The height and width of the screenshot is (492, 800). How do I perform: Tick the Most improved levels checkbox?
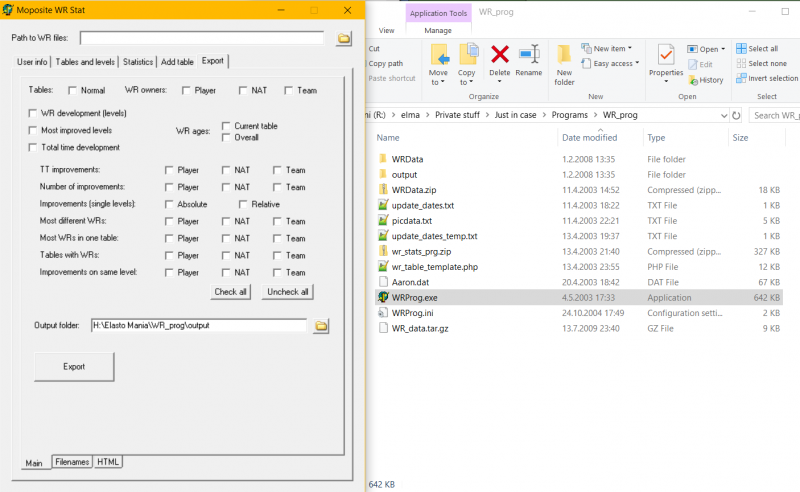pyautogui.click(x=34, y=131)
